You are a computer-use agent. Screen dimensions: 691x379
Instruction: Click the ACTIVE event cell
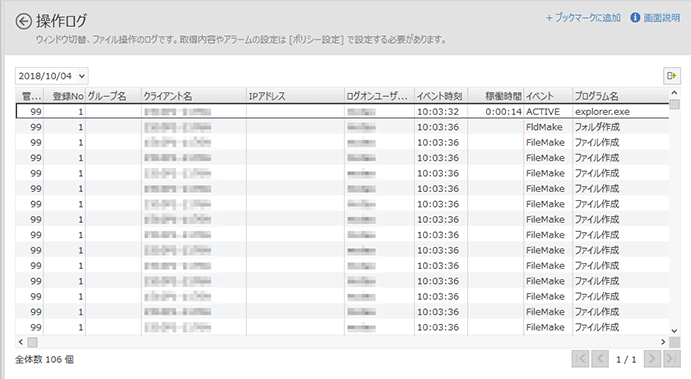[548, 111]
